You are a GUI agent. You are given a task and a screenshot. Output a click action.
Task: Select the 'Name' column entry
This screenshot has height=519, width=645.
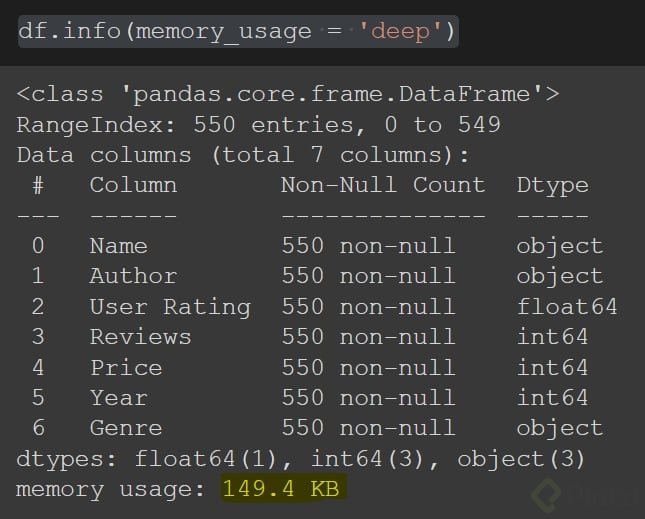(x=118, y=246)
